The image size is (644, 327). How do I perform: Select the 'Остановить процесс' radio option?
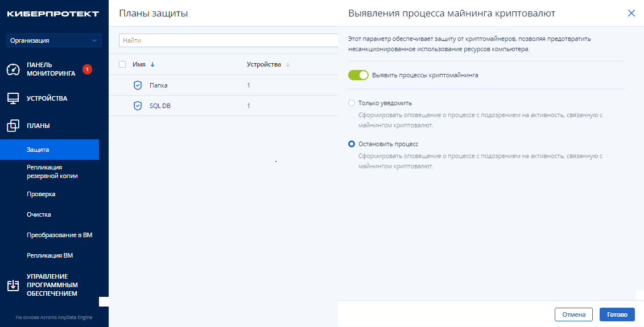point(352,144)
